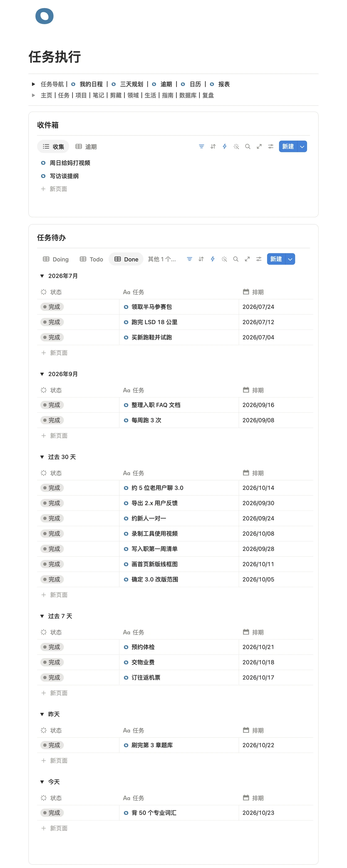Open task 订往返机票
The image size is (347, 868).
(x=146, y=677)
